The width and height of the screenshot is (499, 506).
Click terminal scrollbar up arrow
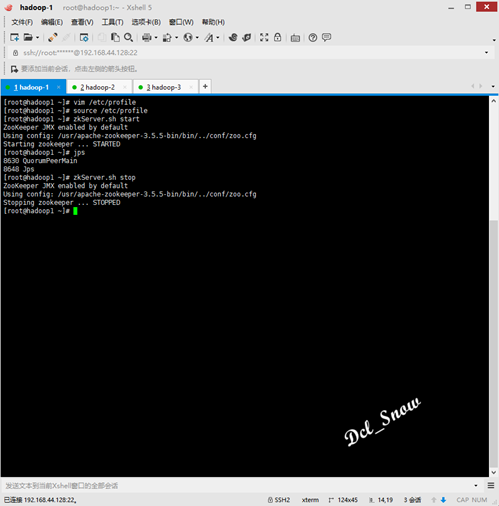(494, 101)
